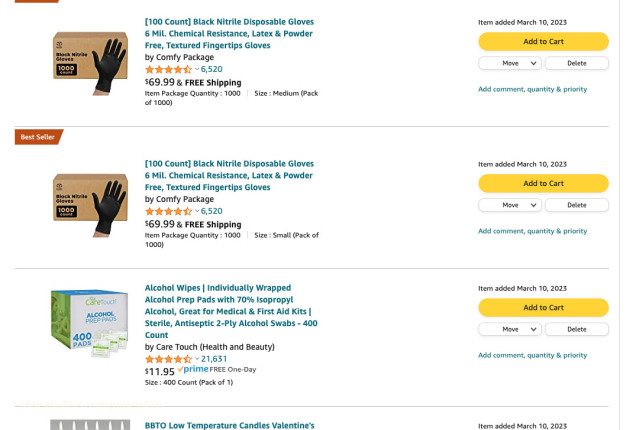Delete Alcohol Wipes from the list
Viewport: 636px width, 430px height.
pos(577,329)
